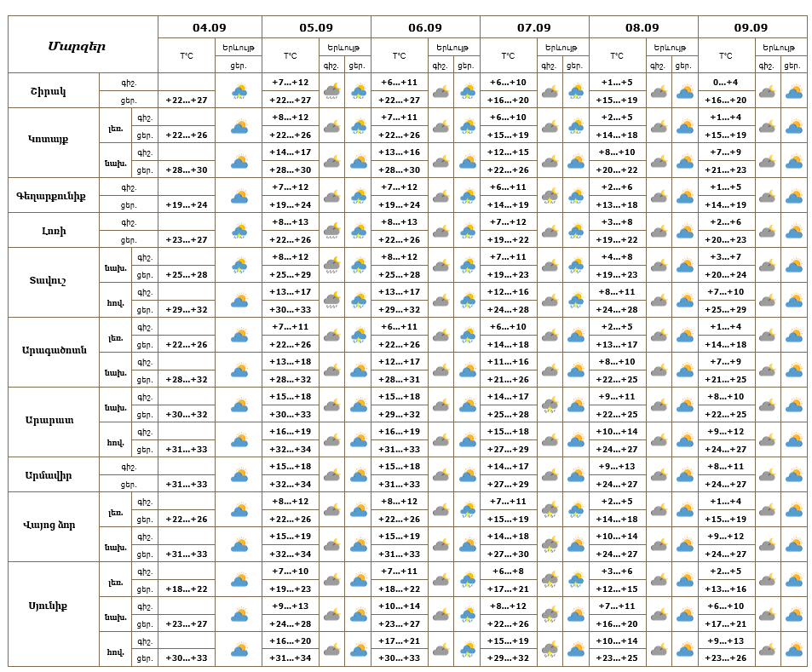The height and width of the screenshot is (672, 812).
Task: Select the 09.09 date column header
Action: 751,27
